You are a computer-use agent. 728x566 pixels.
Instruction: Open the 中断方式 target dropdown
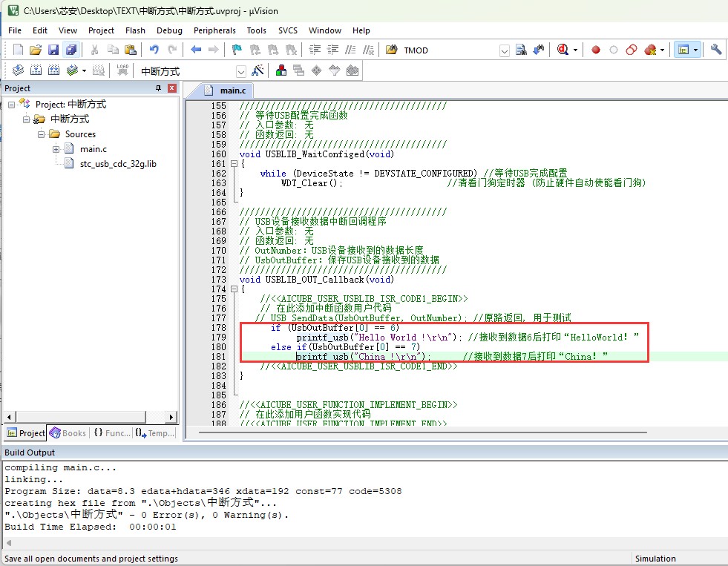coord(241,71)
